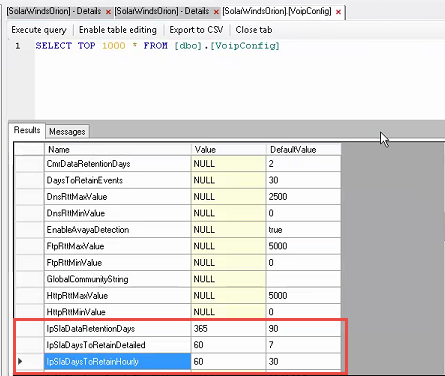This screenshot has height=376, width=445.
Task: Select the IpSlaDataRetentionDays value cell 365
Action: (x=229, y=329)
